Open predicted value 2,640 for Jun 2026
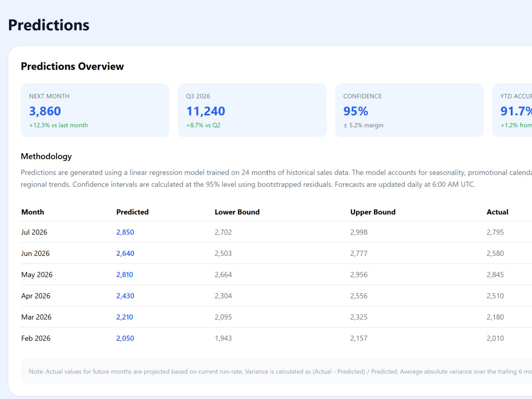The height and width of the screenshot is (399, 532). tap(125, 253)
